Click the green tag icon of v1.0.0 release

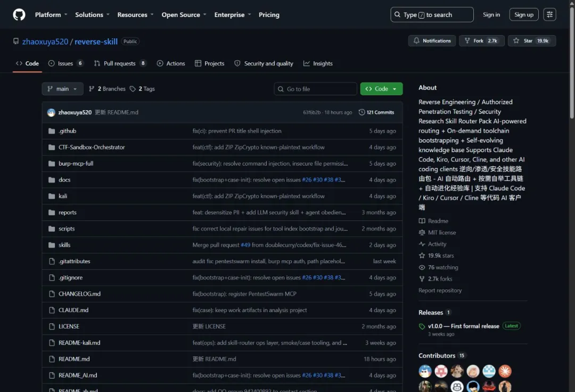(422, 326)
